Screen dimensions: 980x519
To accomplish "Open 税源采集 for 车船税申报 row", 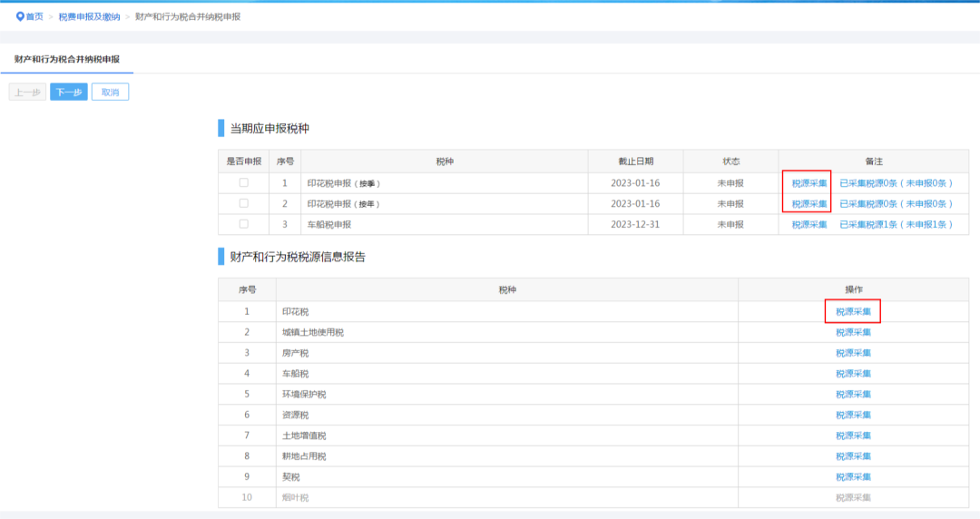I will pos(809,224).
